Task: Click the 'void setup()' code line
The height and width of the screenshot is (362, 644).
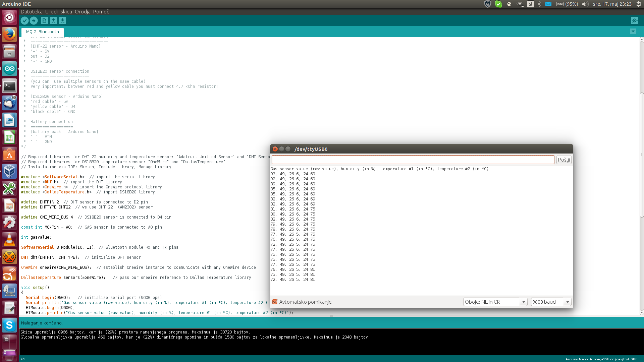Action: pos(35,288)
